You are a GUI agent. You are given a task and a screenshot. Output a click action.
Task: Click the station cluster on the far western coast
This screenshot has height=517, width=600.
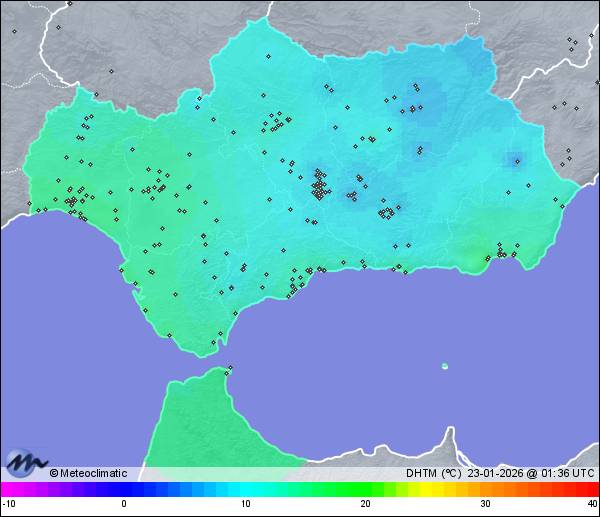point(73,202)
